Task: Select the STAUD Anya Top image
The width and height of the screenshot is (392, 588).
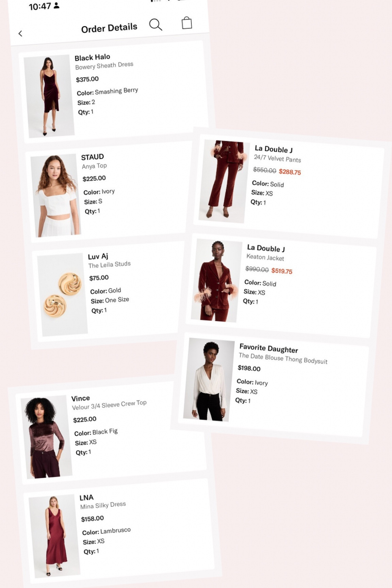Action: 56,195
